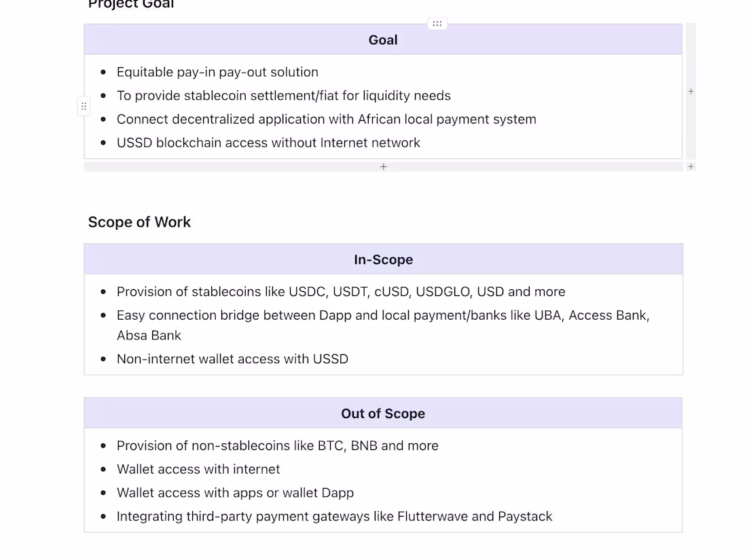The width and height of the screenshot is (747, 560).
Task: Click the corner plus to add row and column
Action: (691, 166)
